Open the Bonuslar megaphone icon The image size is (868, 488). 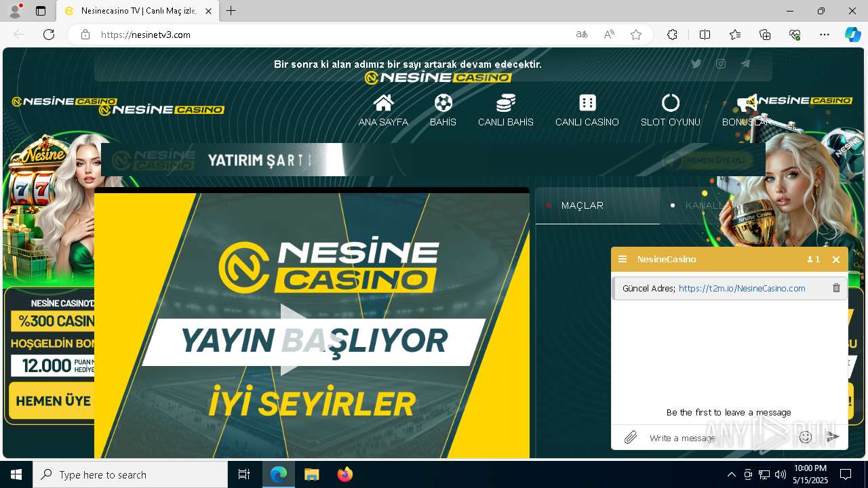point(747,103)
